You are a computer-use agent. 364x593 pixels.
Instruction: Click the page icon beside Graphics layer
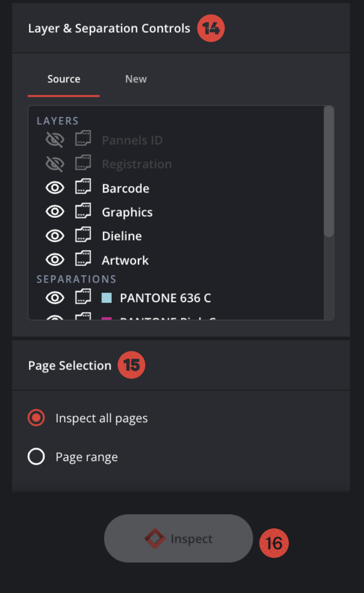point(83,212)
